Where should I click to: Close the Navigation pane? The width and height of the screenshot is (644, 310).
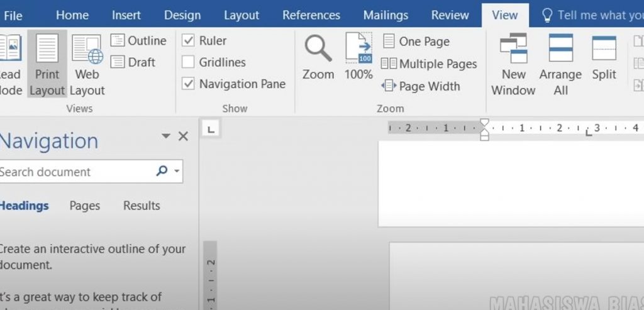point(183,136)
